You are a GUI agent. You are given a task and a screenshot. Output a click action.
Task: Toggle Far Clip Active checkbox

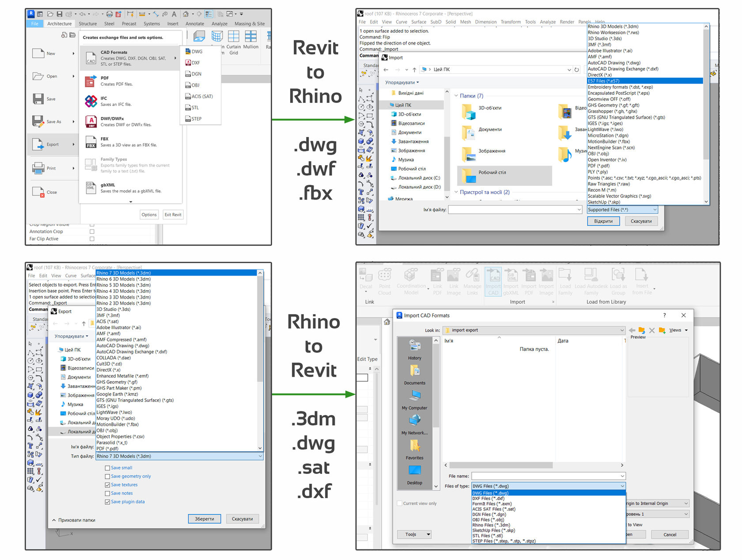tap(92, 239)
